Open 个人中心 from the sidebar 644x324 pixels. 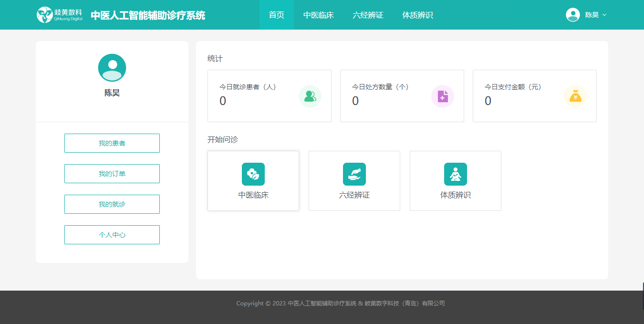(112, 235)
